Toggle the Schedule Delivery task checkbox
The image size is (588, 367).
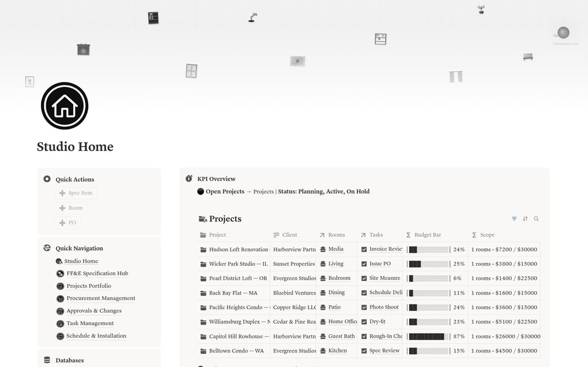364,293
